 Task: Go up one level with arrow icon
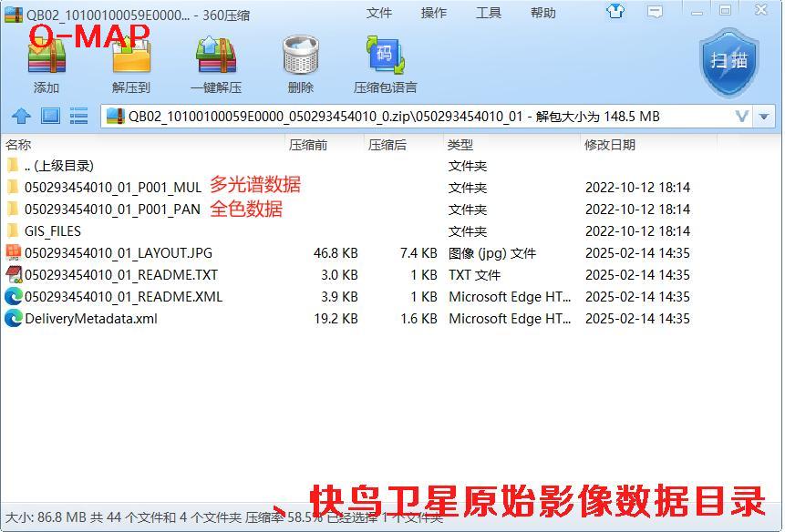click(x=21, y=117)
